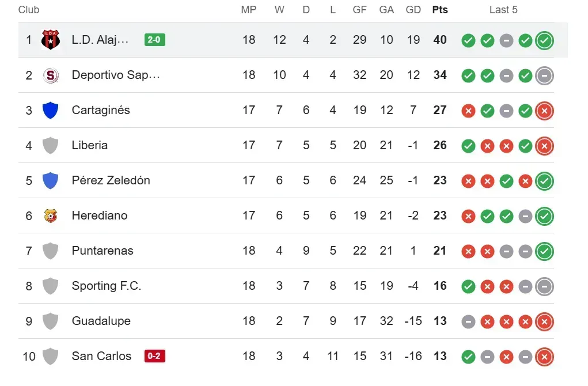
Task: Click the GD column header
Action: pyautogui.click(x=413, y=10)
